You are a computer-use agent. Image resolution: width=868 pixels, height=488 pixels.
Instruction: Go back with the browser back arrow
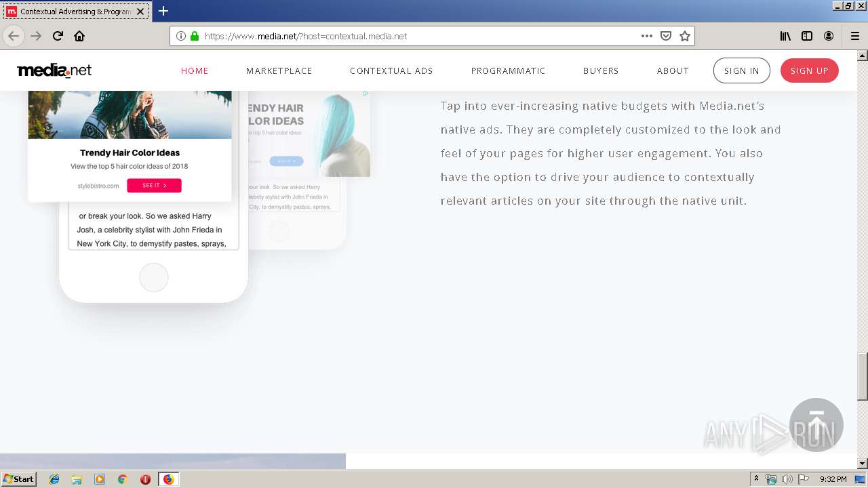(14, 36)
